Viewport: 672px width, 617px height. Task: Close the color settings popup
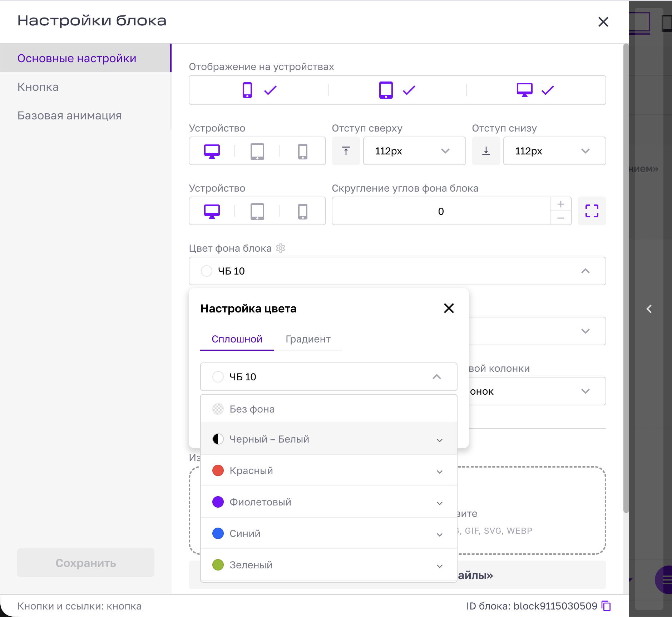coord(449,308)
